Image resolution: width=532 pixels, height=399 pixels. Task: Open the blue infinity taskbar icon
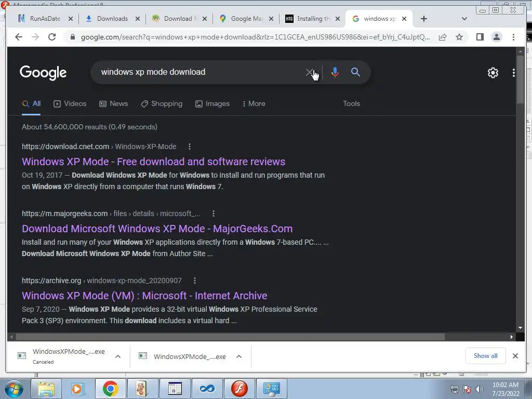(207, 389)
